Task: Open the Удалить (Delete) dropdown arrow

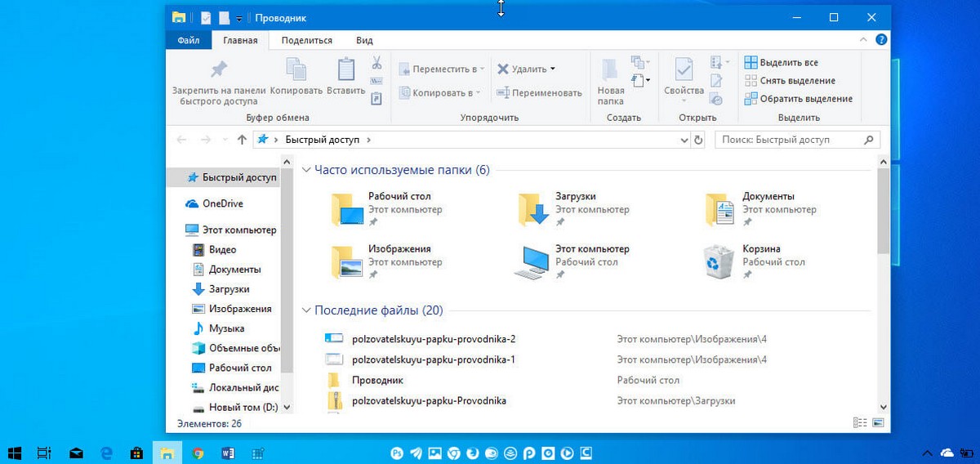Action: [x=553, y=69]
